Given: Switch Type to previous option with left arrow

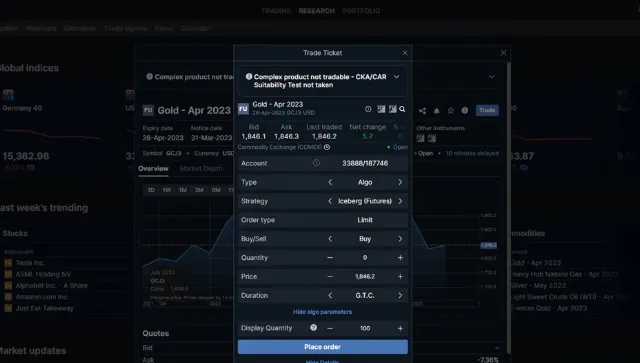Looking at the screenshot, I should [330, 183].
